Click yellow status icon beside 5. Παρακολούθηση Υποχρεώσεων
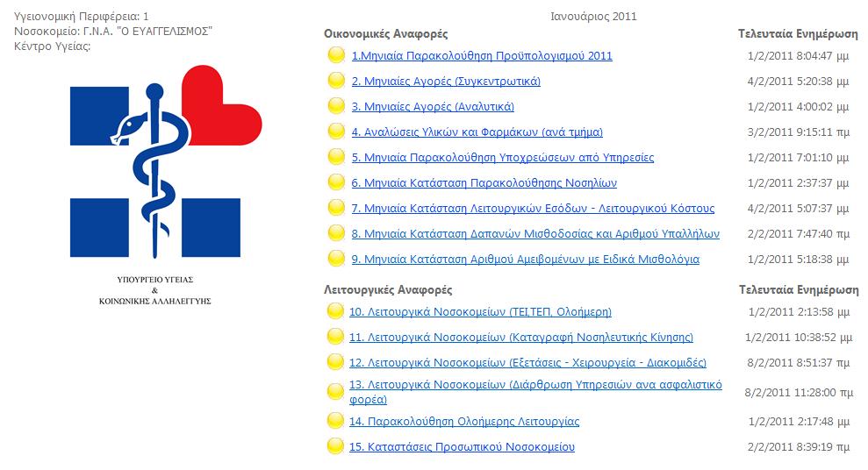Screen dimensions: 868x470 336,157
